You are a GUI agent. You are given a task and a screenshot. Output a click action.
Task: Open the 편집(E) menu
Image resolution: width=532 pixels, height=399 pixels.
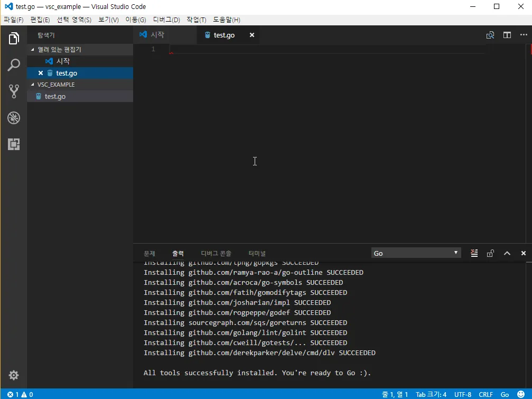coord(40,20)
